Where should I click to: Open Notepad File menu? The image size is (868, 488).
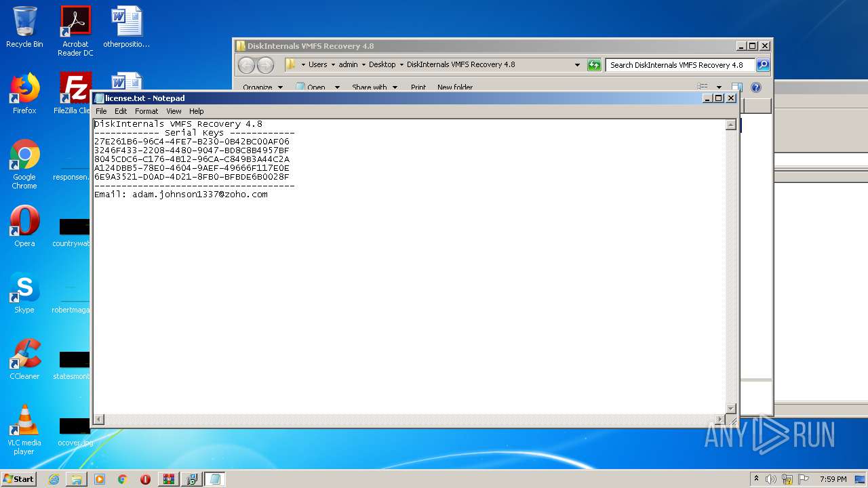point(101,111)
